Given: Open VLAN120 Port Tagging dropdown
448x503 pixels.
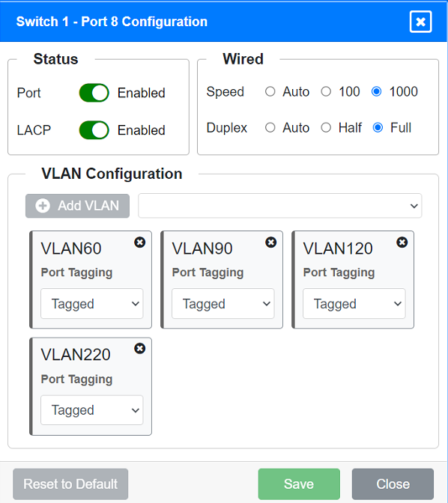Looking at the screenshot, I should point(354,303).
